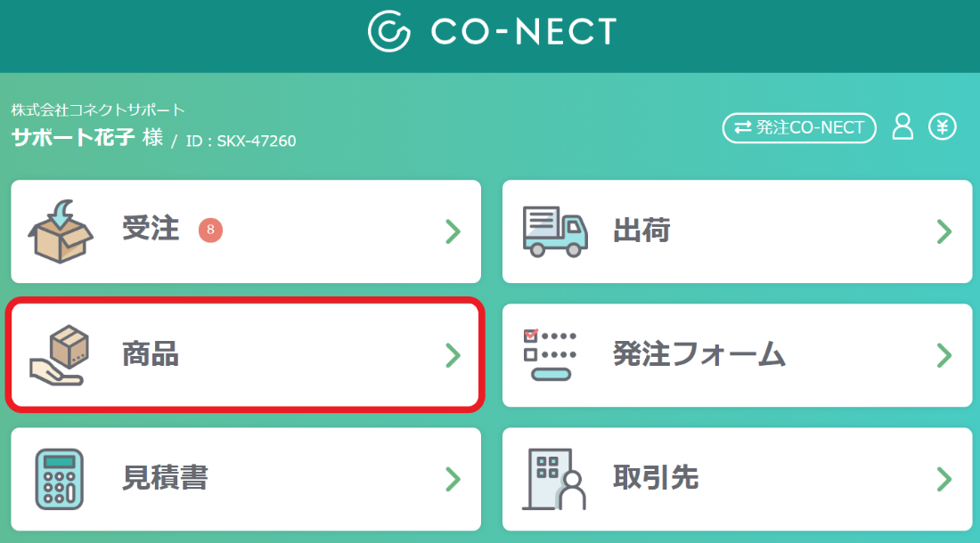Expand 出荷 using its green chevron
The height and width of the screenshot is (543, 980).
point(944,231)
